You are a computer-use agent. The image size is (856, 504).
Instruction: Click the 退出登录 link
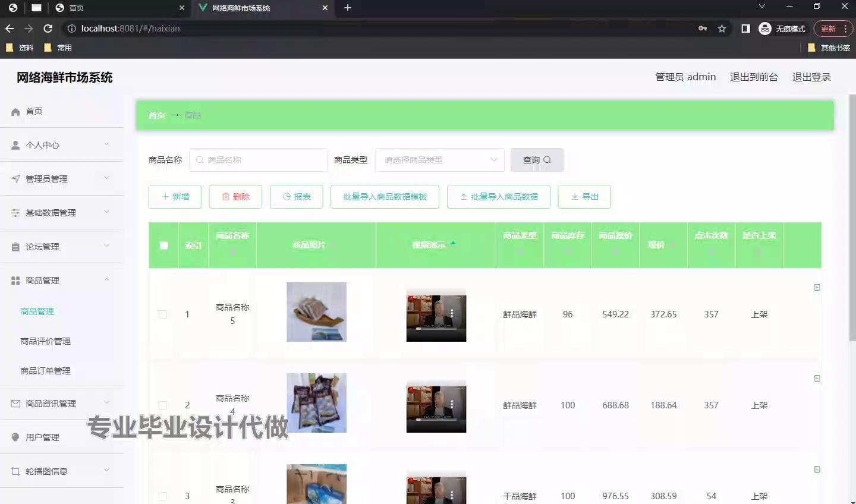point(811,77)
